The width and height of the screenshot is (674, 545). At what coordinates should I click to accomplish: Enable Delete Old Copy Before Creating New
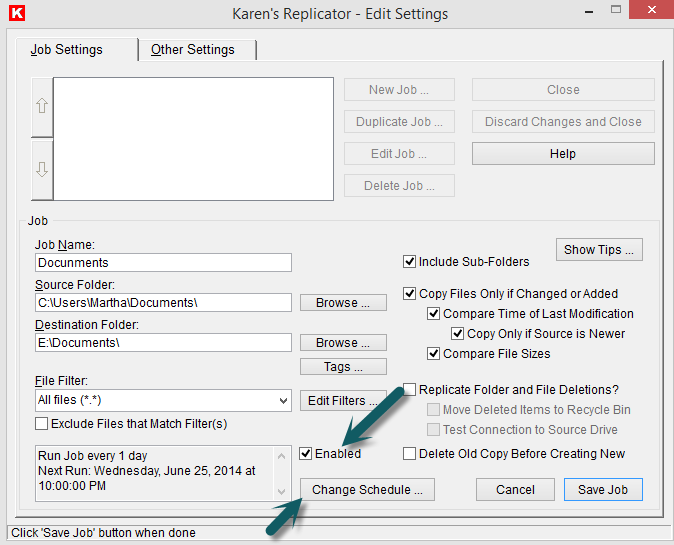pos(409,453)
